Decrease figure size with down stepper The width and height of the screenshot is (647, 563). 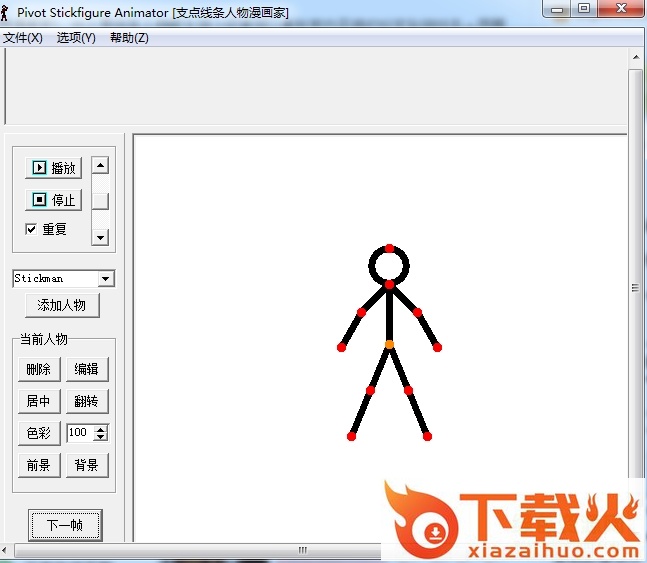[x=101, y=437]
